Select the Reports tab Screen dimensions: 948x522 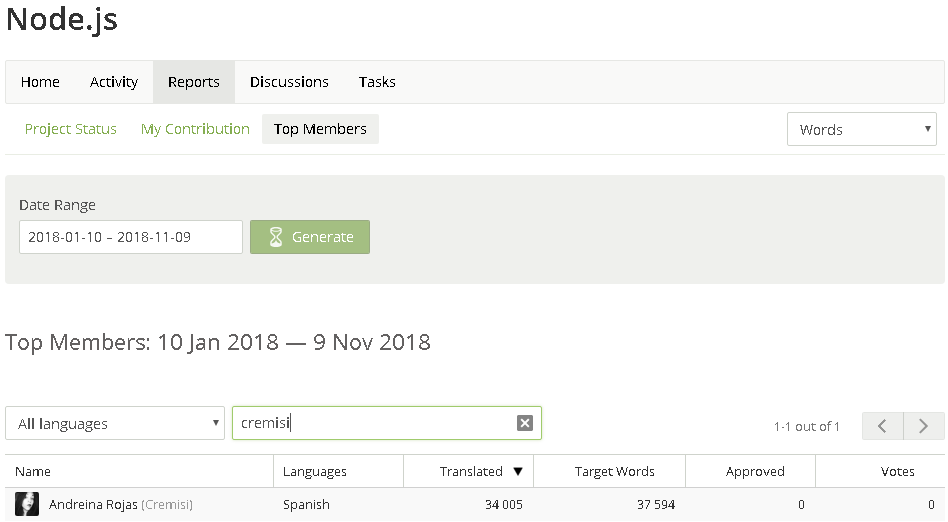[194, 82]
